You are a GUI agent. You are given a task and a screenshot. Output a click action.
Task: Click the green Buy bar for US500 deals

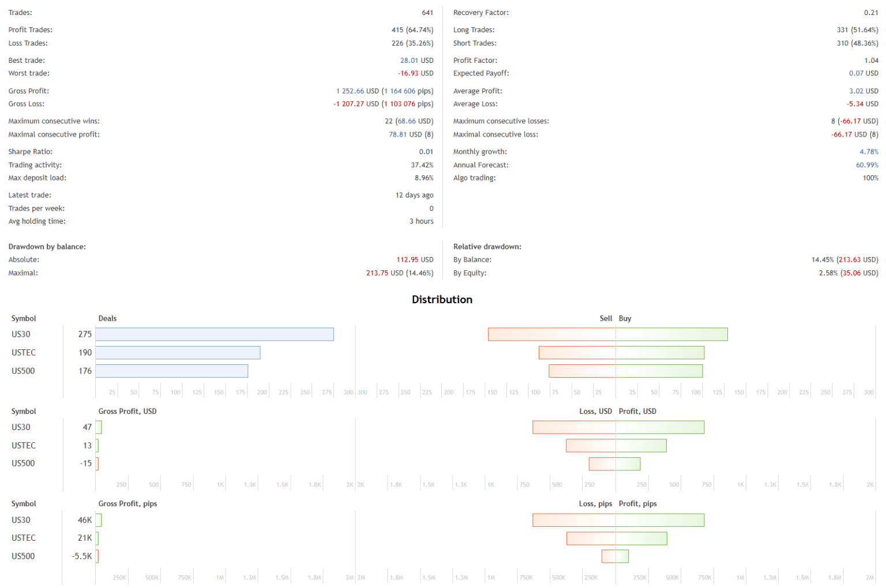coord(659,371)
